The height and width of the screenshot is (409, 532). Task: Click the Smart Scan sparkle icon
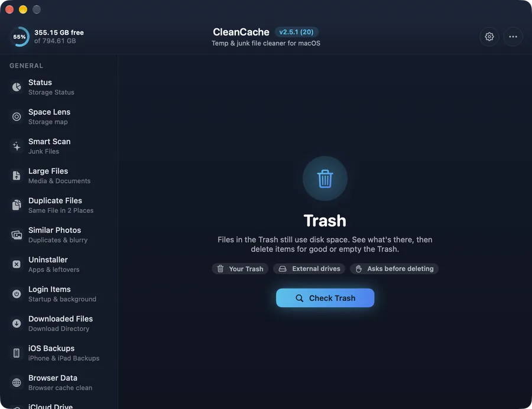pos(17,146)
